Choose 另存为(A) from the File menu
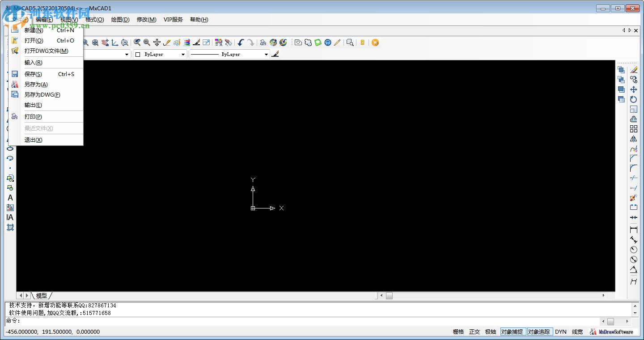644x340 pixels. (x=46, y=85)
